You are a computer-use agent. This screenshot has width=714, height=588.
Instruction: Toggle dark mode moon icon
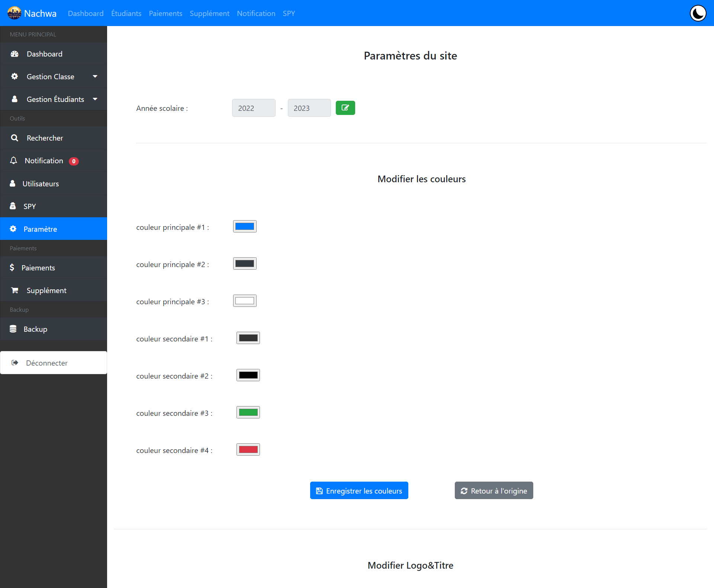click(x=698, y=13)
